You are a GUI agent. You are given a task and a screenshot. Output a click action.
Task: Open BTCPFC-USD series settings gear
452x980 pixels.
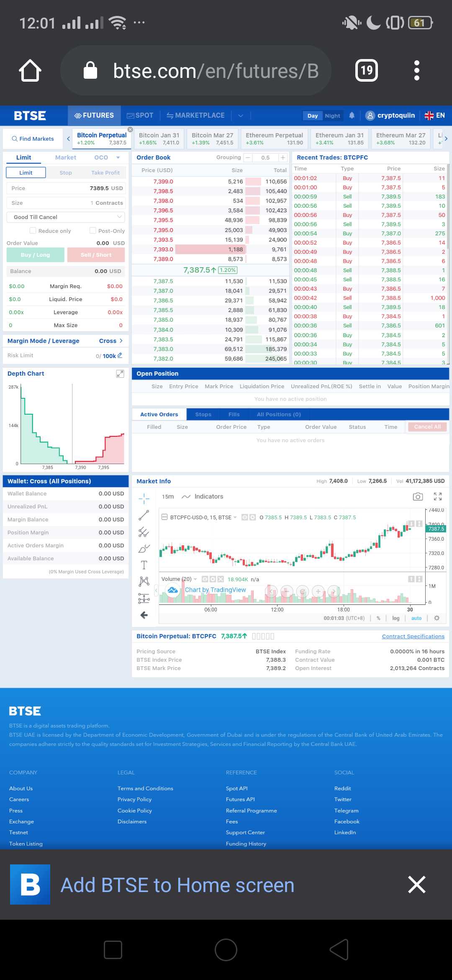(x=252, y=518)
